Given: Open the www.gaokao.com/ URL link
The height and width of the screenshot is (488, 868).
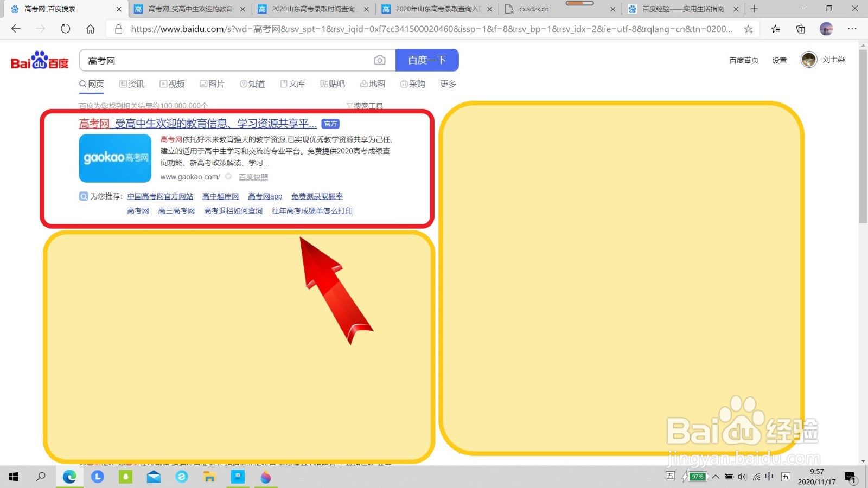Looking at the screenshot, I should click(x=190, y=177).
